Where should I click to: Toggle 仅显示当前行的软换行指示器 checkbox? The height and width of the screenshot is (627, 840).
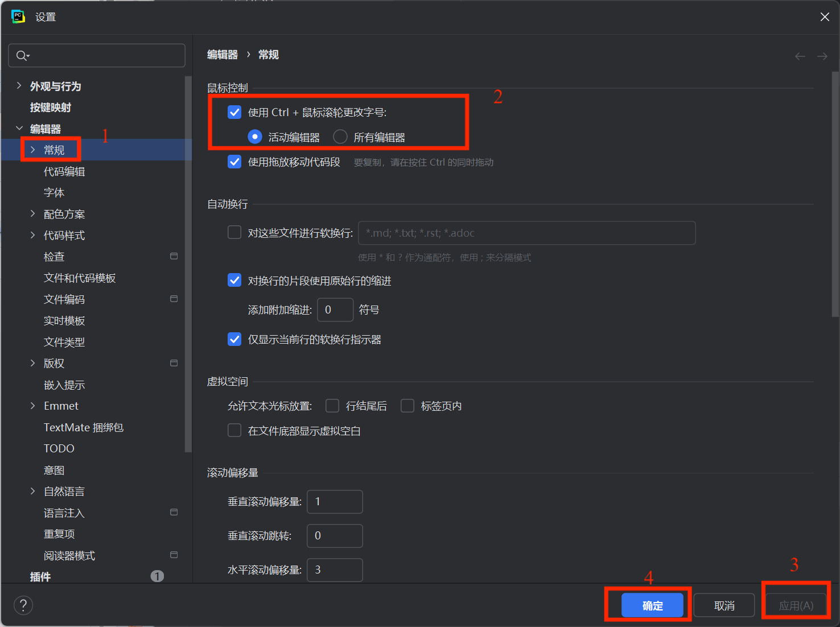tap(234, 339)
